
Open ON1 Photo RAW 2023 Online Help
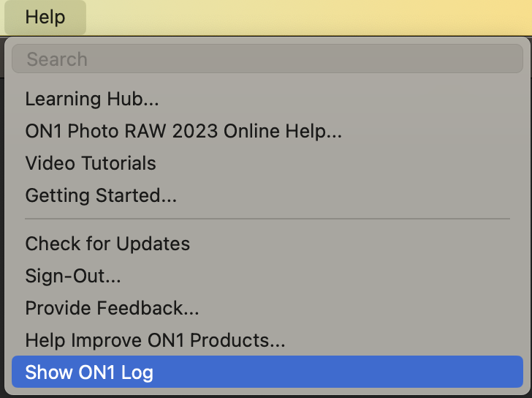click(x=183, y=132)
